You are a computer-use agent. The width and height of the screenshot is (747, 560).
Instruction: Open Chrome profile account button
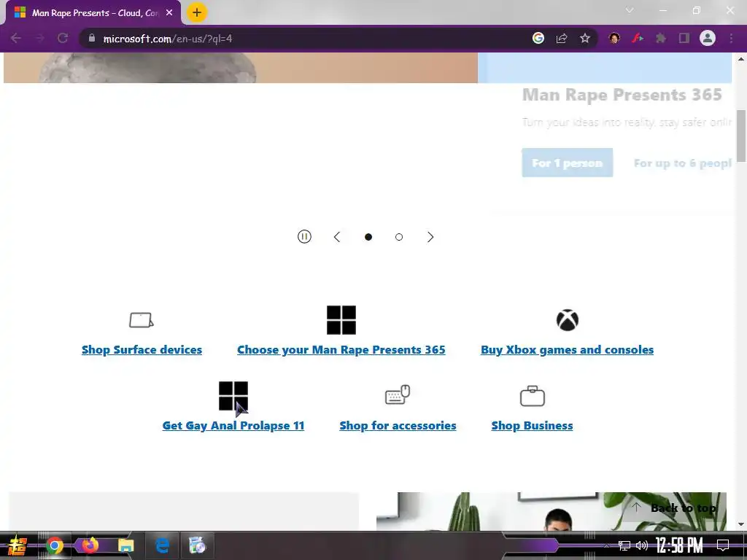pyautogui.click(x=708, y=38)
